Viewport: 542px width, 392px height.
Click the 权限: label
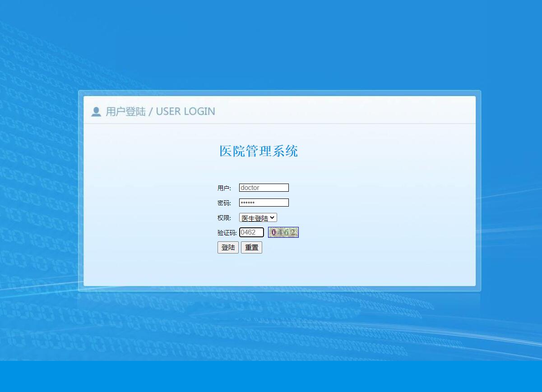tap(224, 217)
